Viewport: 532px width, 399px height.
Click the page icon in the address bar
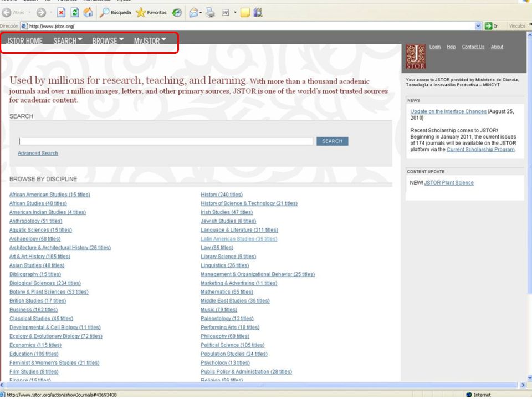[24, 26]
